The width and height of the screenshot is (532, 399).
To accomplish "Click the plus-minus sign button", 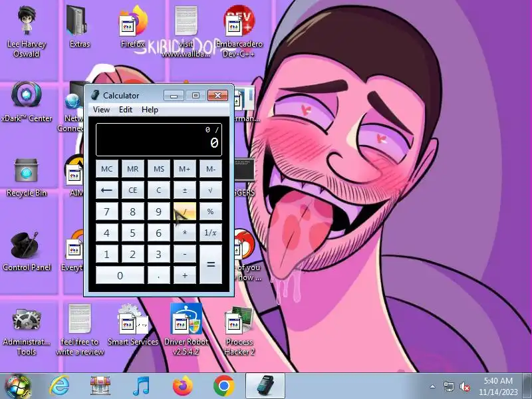I will (x=185, y=190).
